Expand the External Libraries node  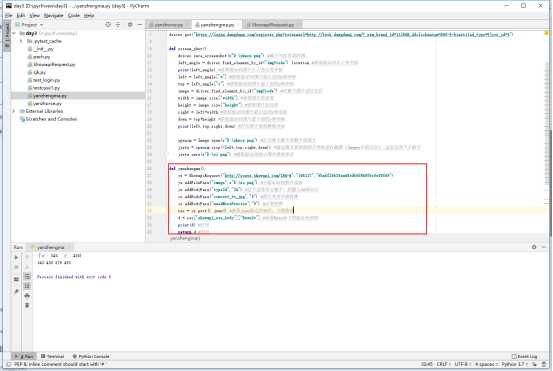click(14, 111)
